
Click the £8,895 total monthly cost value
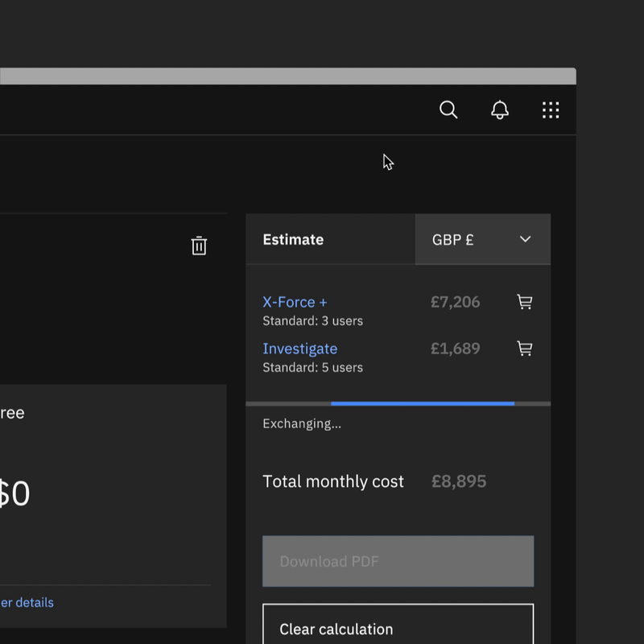point(459,481)
